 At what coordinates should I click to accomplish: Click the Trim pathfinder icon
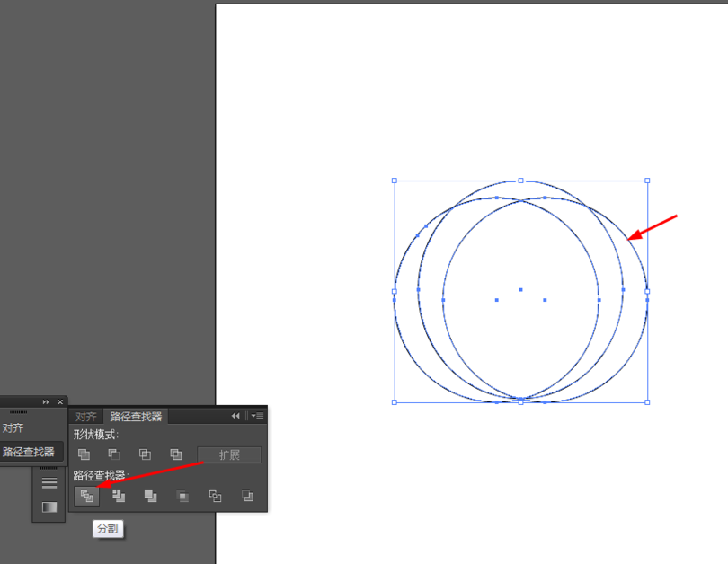coord(119,495)
